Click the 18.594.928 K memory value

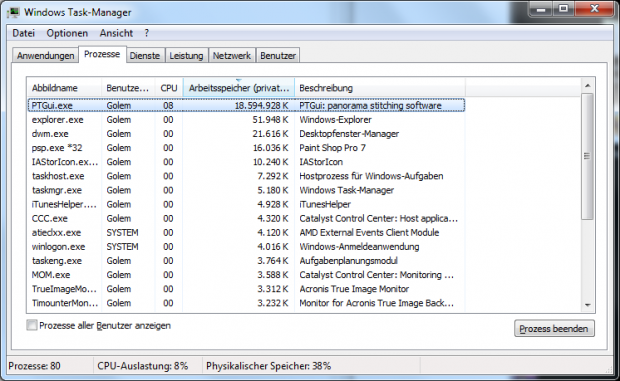tap(261, 106)
